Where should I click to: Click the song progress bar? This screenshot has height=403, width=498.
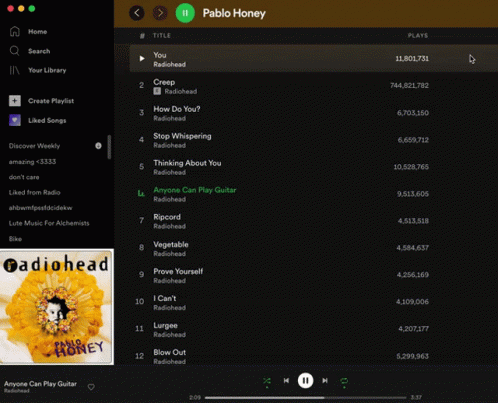(x=305, y=397)
